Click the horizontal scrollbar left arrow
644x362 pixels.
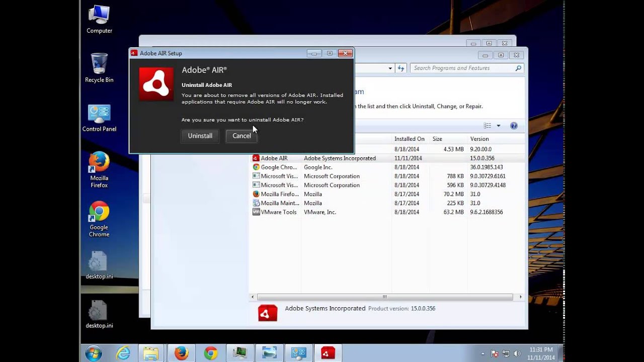[x=253, y=297]
